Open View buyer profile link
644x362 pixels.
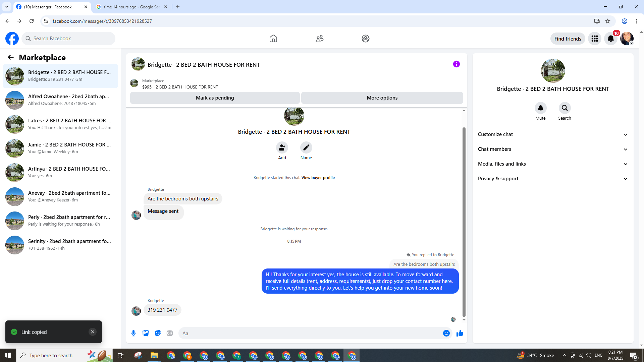tap(318, 178)
